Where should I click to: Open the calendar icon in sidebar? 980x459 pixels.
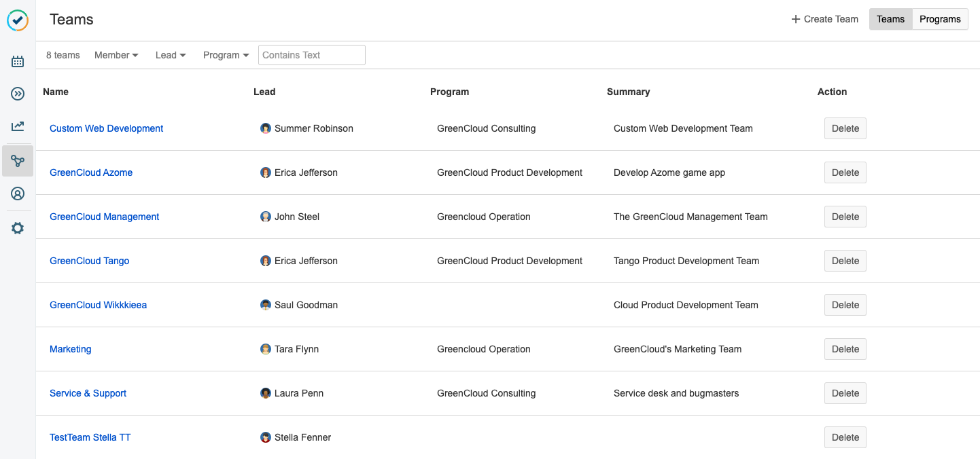coord(18,62)
